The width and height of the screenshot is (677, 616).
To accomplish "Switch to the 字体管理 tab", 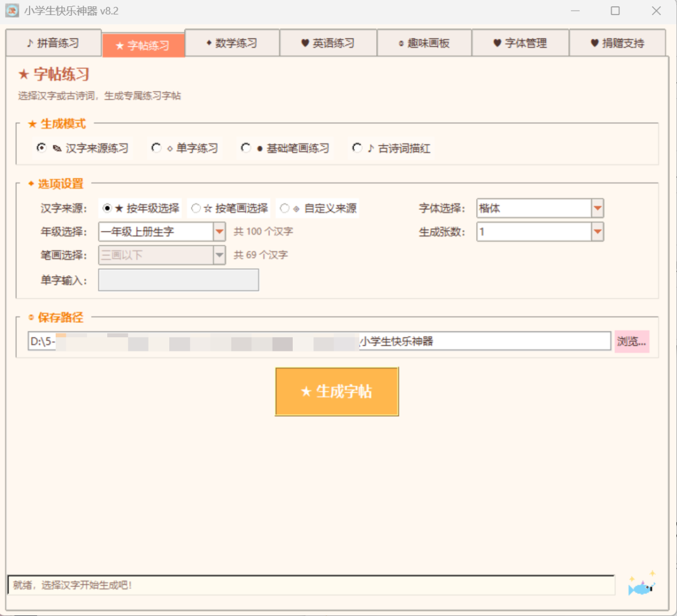I will coord(520,43).
